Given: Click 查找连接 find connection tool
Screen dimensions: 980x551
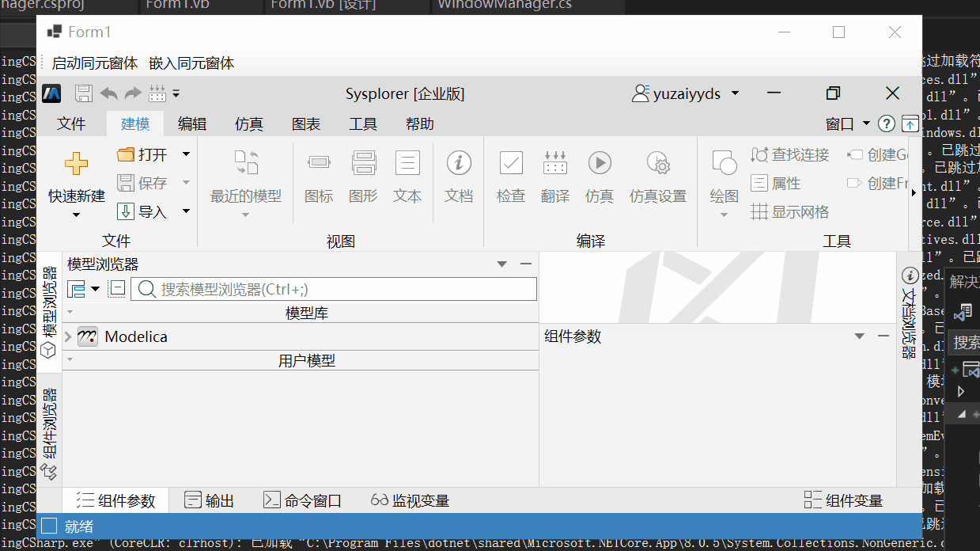Looking at the screenshot, I should click(790, 154).
